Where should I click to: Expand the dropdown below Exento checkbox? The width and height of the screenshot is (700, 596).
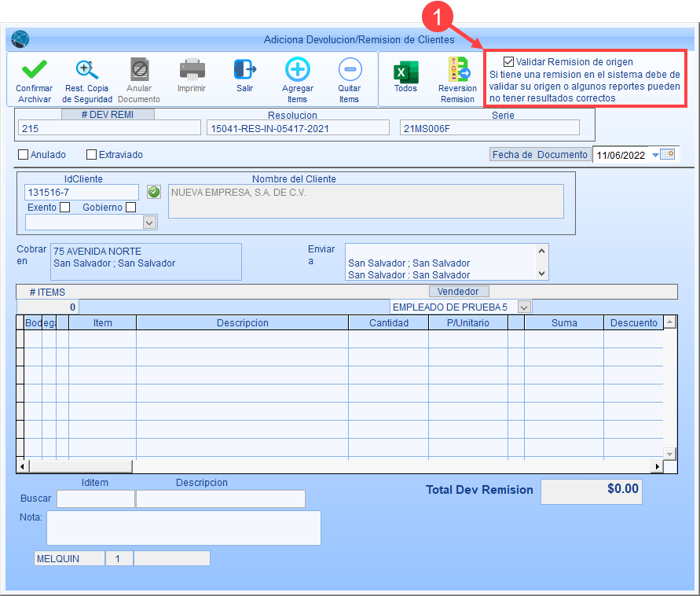(149, 223)
